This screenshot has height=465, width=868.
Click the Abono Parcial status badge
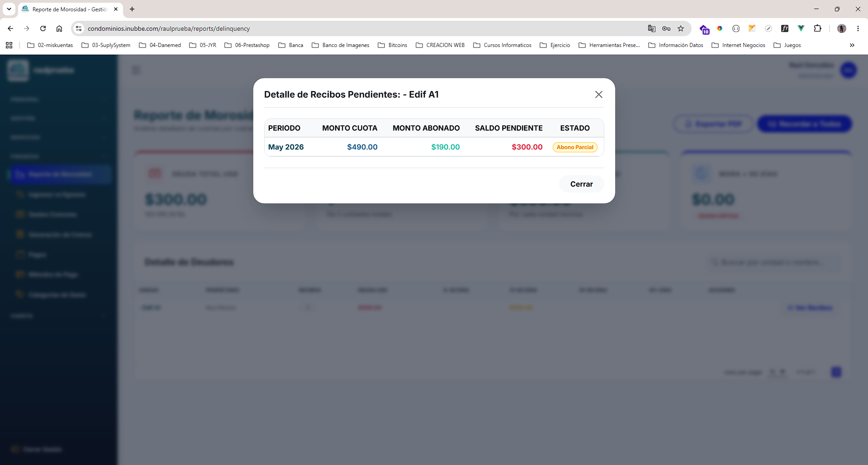tap(575, 147)
